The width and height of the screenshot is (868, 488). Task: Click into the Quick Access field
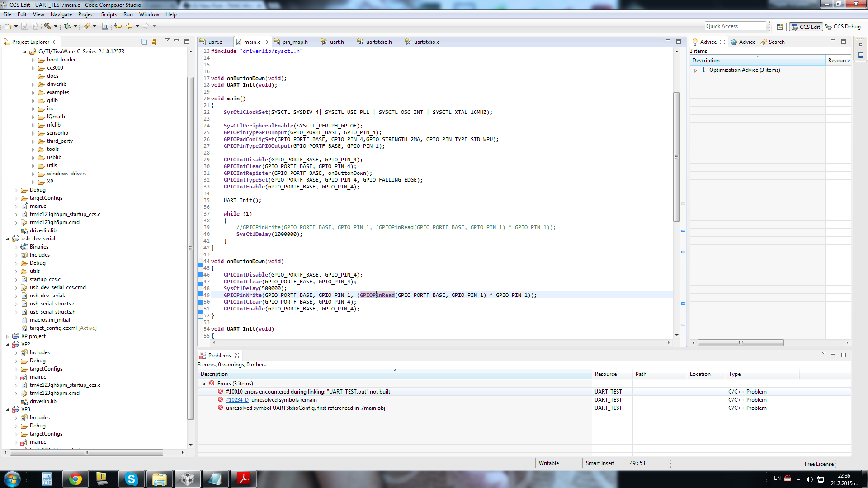click(736, 26)
